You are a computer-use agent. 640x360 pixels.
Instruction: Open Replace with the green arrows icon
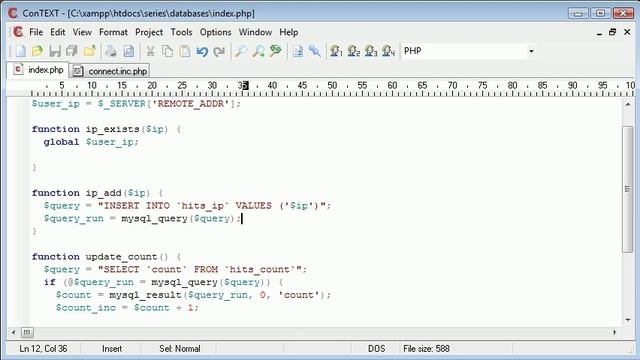pyautogui.click(x=276, y=51)
